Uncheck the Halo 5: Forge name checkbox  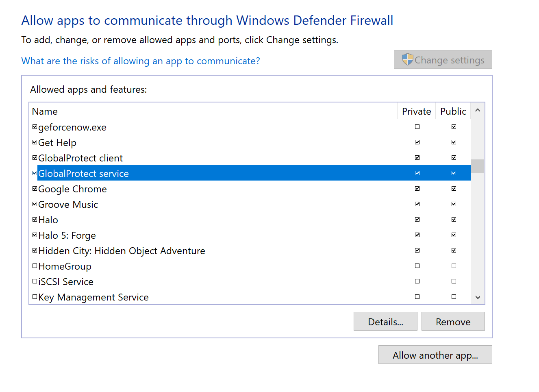35,235
